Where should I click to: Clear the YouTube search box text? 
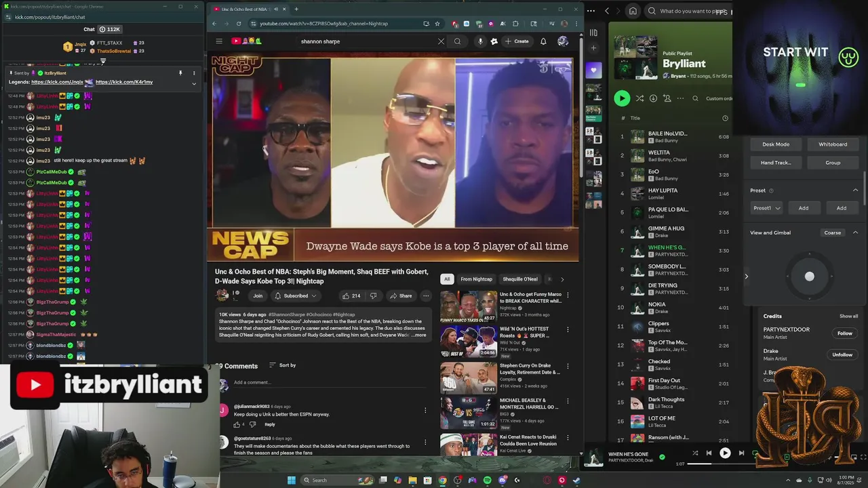click(441, 41)
